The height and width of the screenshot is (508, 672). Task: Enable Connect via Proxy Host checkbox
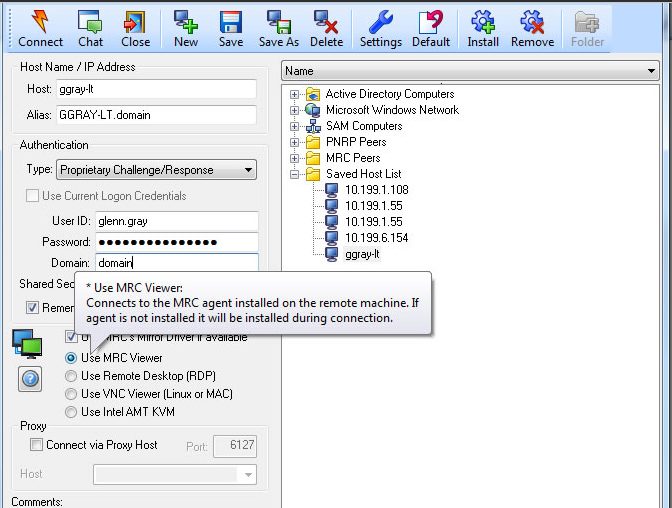click(x=37, y=445)
